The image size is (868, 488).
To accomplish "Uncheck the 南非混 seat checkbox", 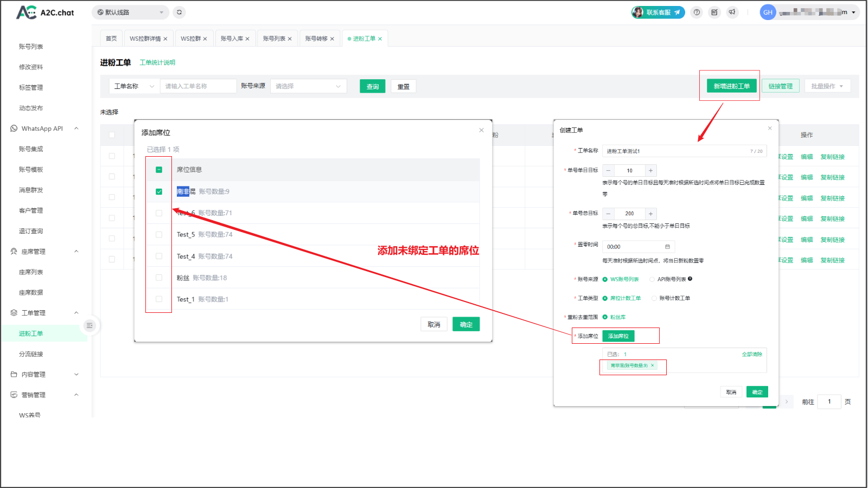I will [x=159, y=191].
